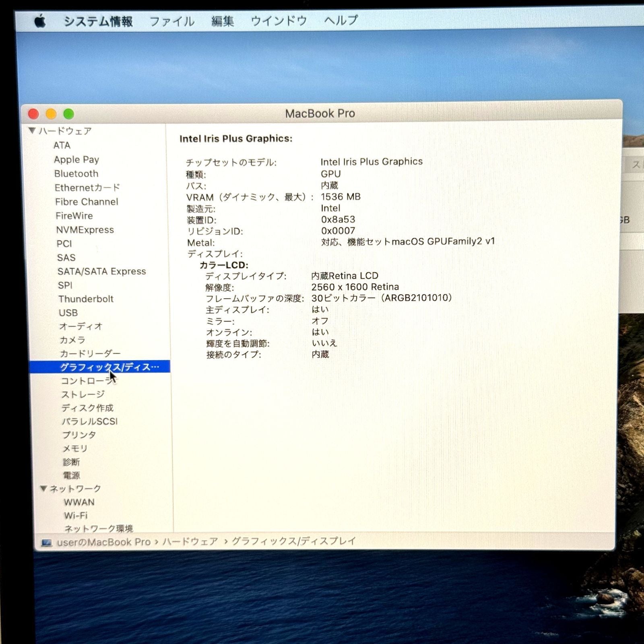This screenshot has height=644, width=644.
Task: Select Apple Pay in the sidebar
Action: [x=76, y=159]
